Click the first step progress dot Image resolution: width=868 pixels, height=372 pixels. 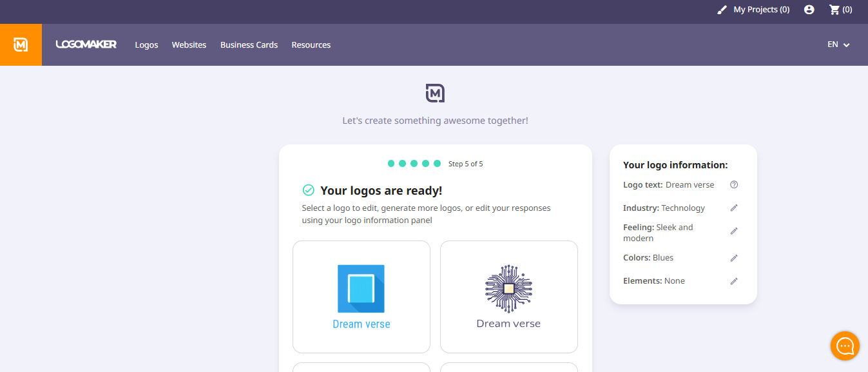click(x=391, y=164)
